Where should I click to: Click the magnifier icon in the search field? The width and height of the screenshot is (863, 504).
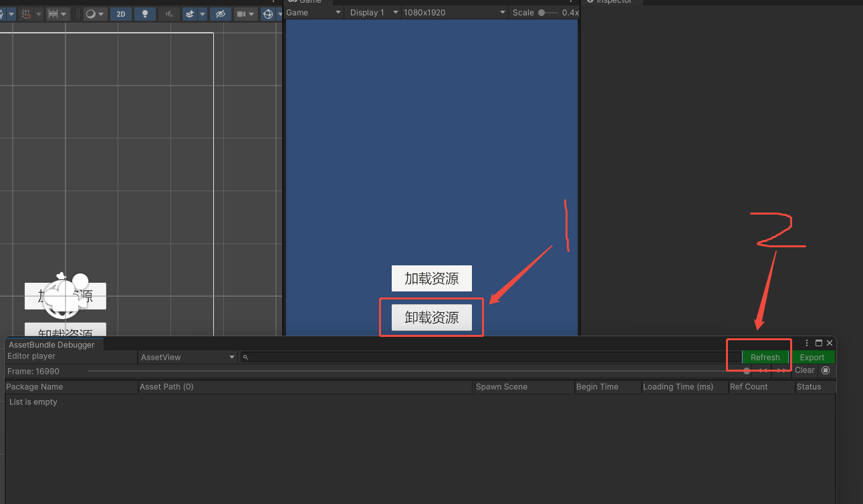tap(246, 358)
